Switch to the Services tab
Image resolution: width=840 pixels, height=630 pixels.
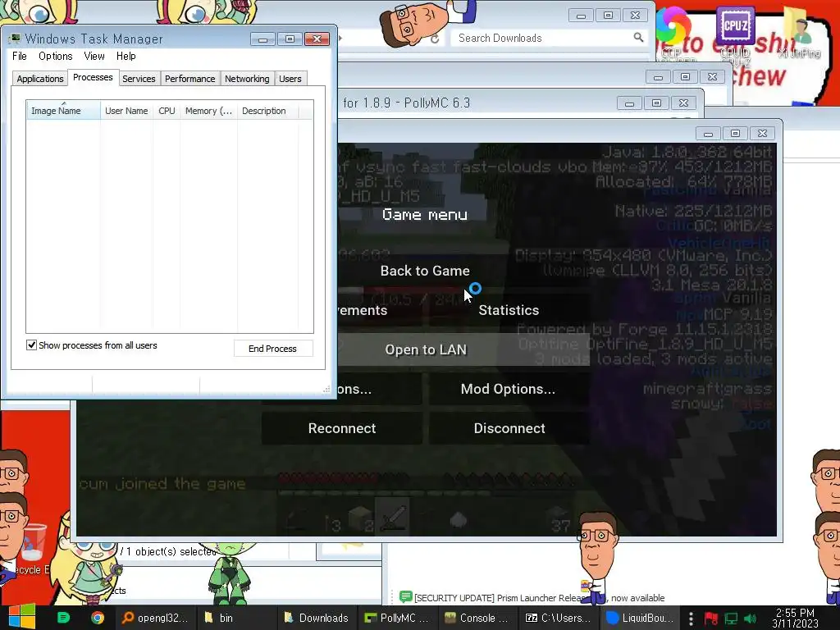coord(139,79)
